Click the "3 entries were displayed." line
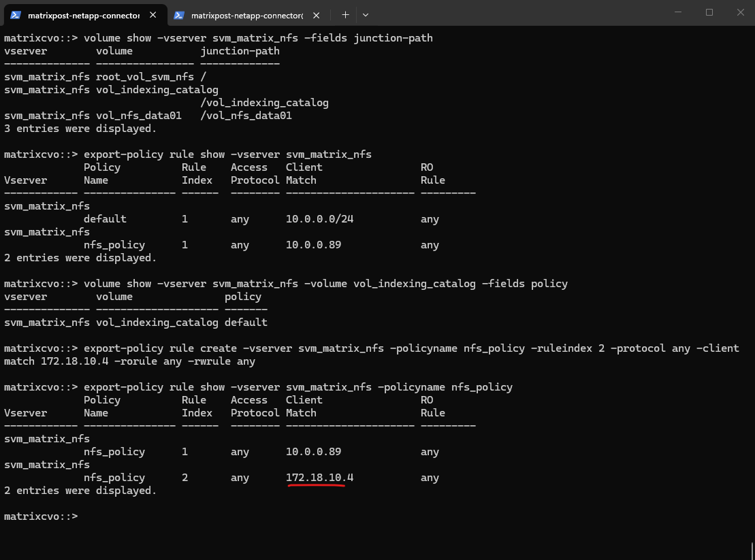 point(80,129)
